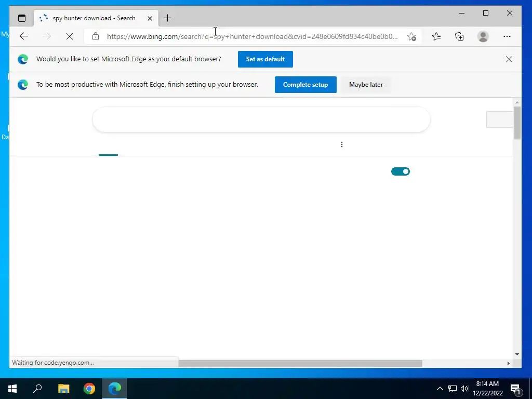View site information lock icon
This screenshot has width=532, height=399.
point(96,36)
